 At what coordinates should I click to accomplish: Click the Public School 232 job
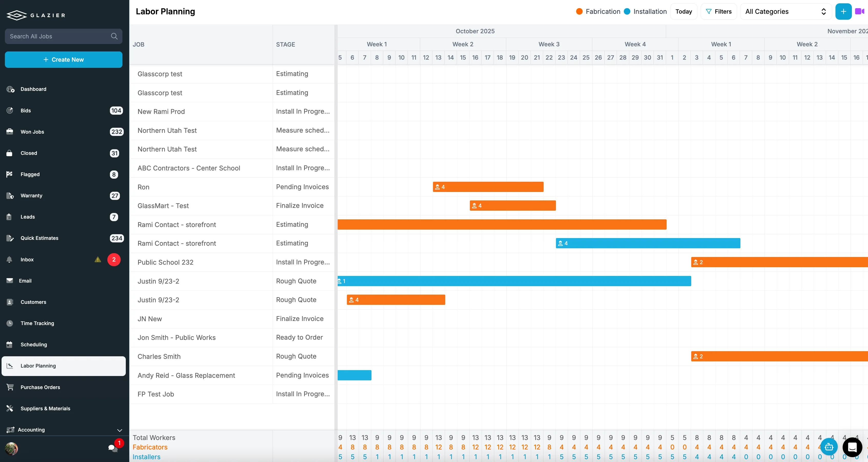[166, 262]
